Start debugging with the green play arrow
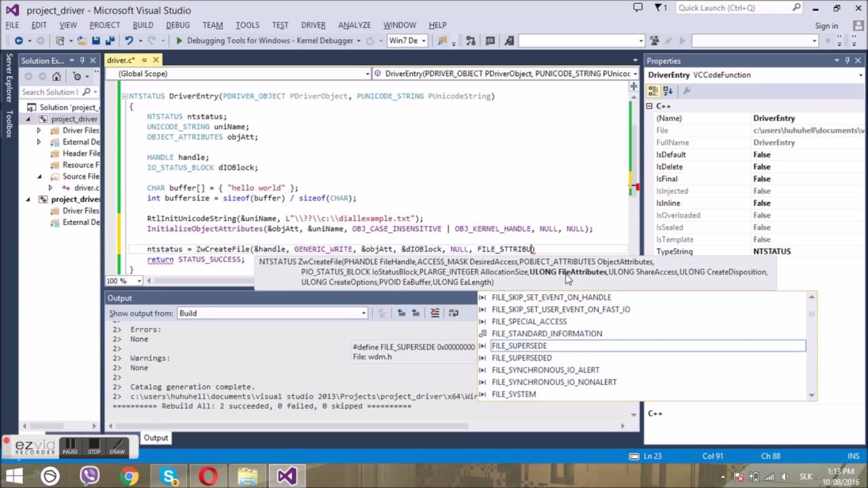The image size is (868, 488). point(179,41)
